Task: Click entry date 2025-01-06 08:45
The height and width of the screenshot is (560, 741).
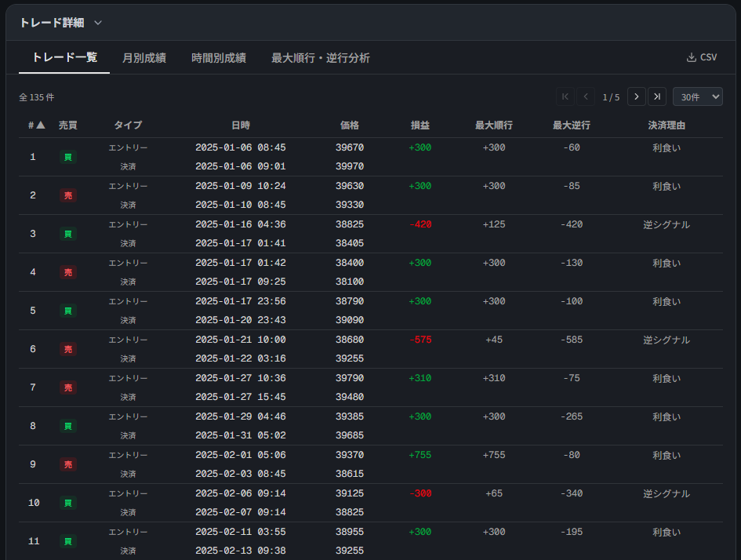Action: click(x=241, y=147)
